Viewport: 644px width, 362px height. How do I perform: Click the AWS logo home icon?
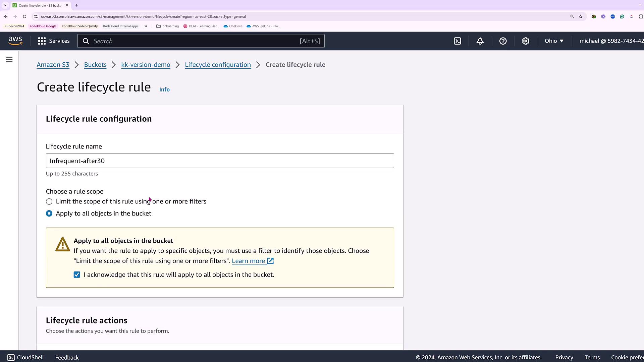tap(15, 41)
